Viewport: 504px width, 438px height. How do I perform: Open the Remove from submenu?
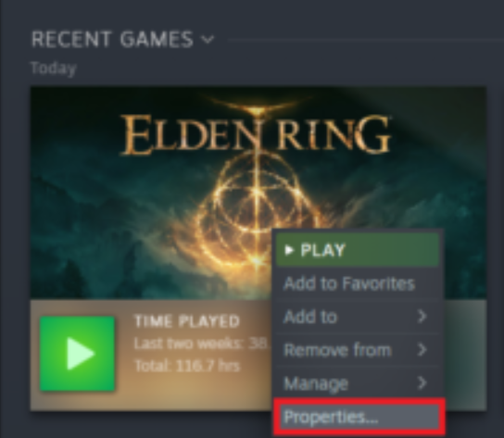358,350
